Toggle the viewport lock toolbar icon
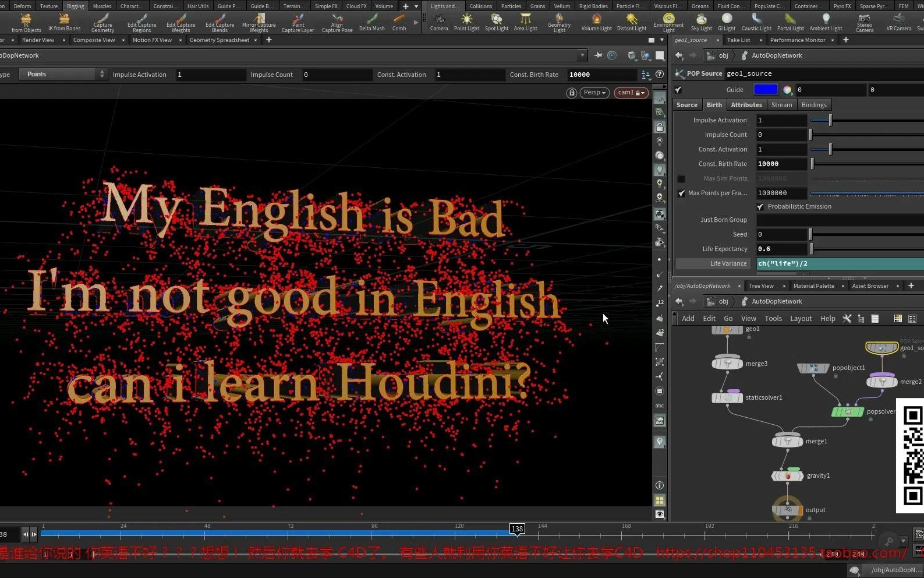 coord(660,127)
